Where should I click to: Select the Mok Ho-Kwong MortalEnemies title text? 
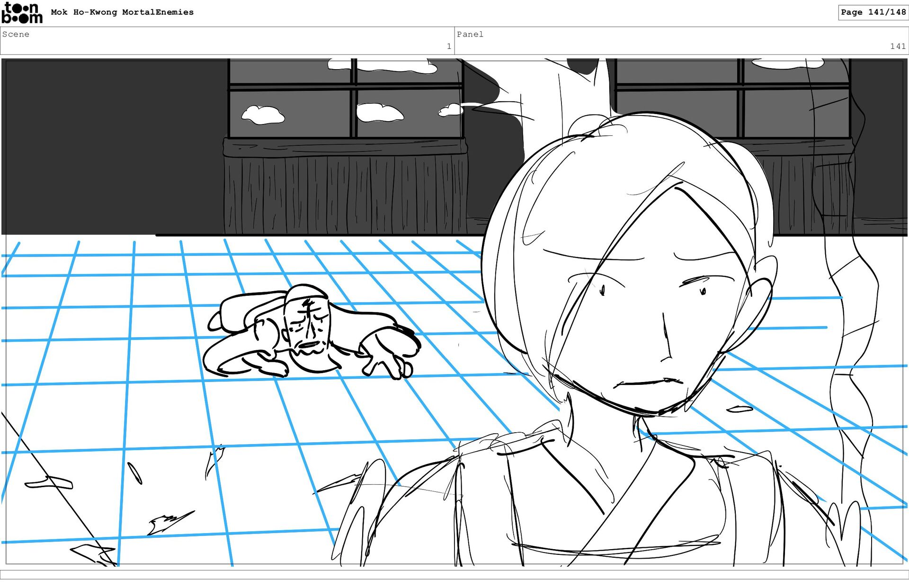pos(122,12)
